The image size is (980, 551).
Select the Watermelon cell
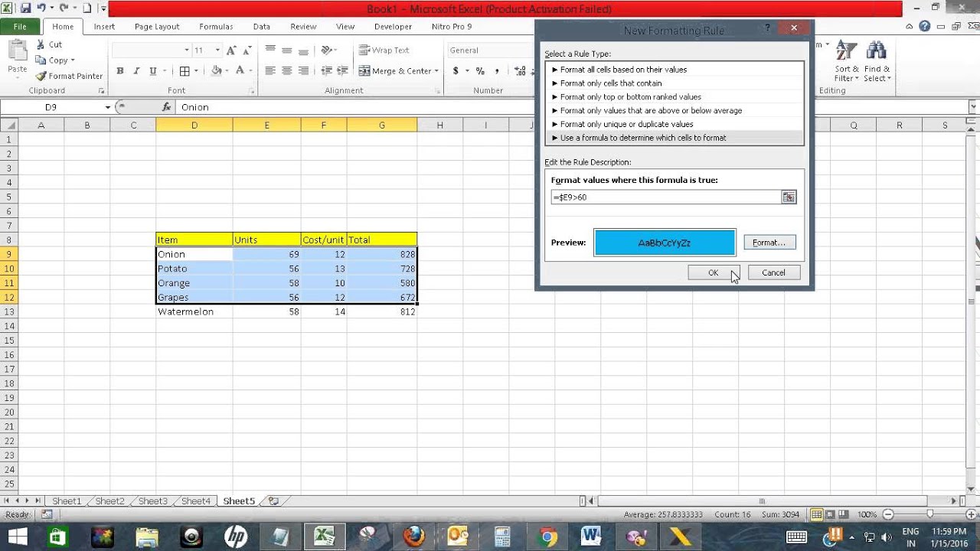tap(194, 311)
